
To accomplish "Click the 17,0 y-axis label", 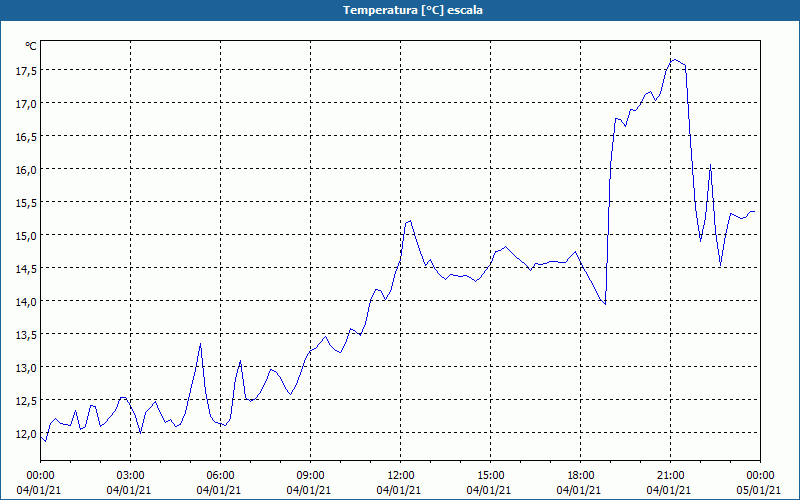I will coord(26,104).
